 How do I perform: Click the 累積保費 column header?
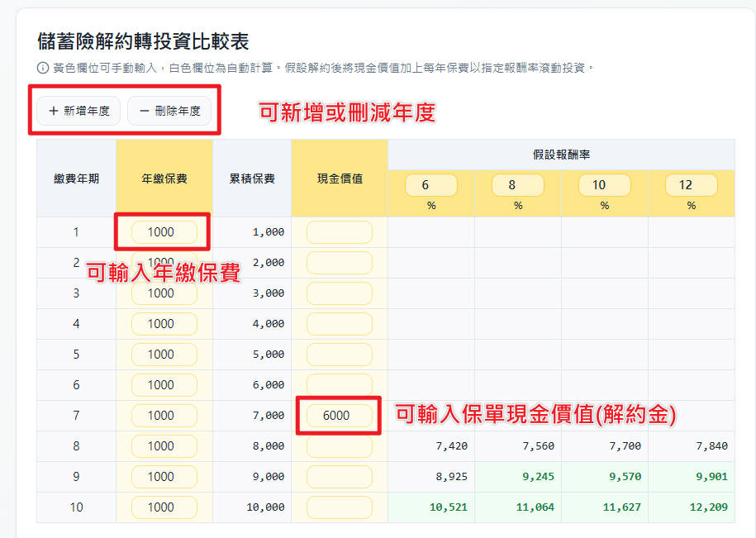251,178
